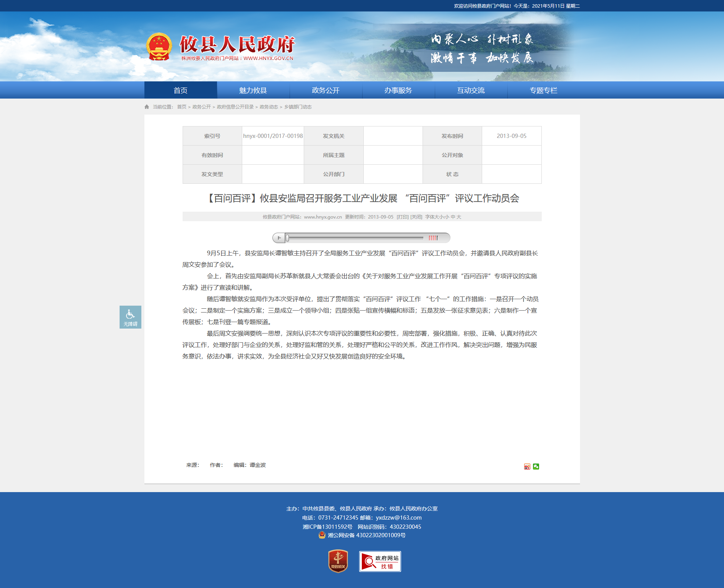
Task: Share the article to Sina Weibo
Action: (527, 467)
